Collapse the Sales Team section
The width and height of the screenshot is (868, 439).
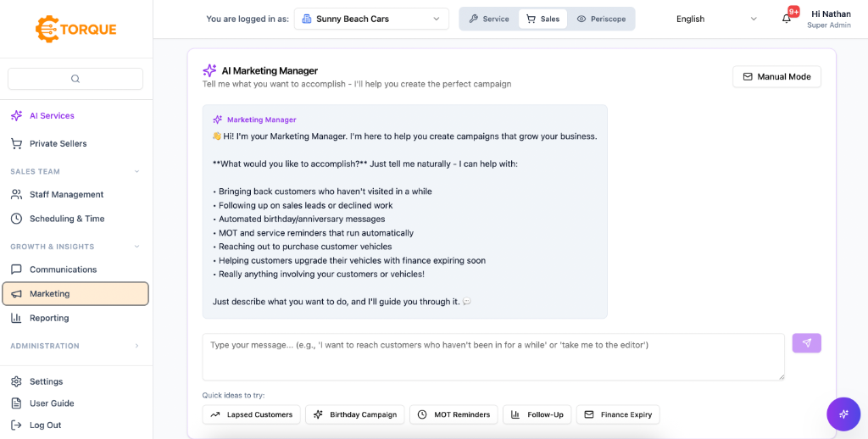tap(75, 171)
